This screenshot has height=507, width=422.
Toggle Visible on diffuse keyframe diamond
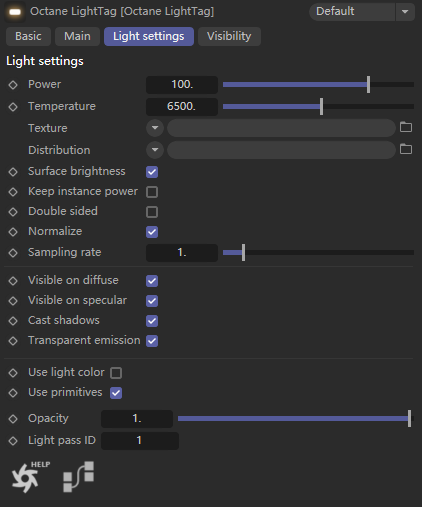click(x=13, y=281)
